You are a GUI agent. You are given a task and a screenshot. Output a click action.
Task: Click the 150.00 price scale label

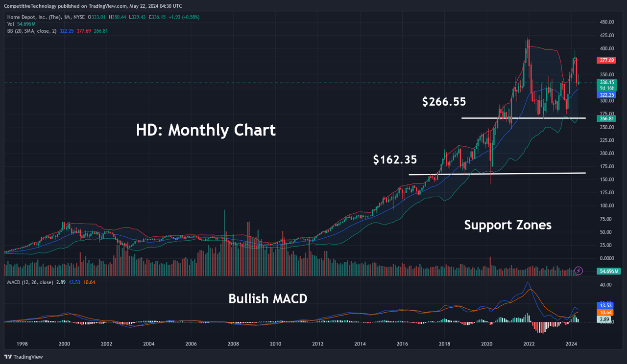606,180
